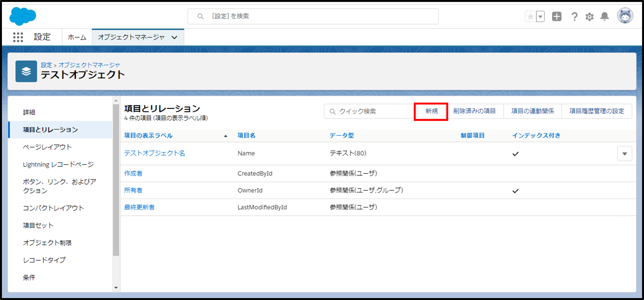Viewport: 644px width, 300px height.
Task: Open the setup gear icon
Action: [589, 17]
